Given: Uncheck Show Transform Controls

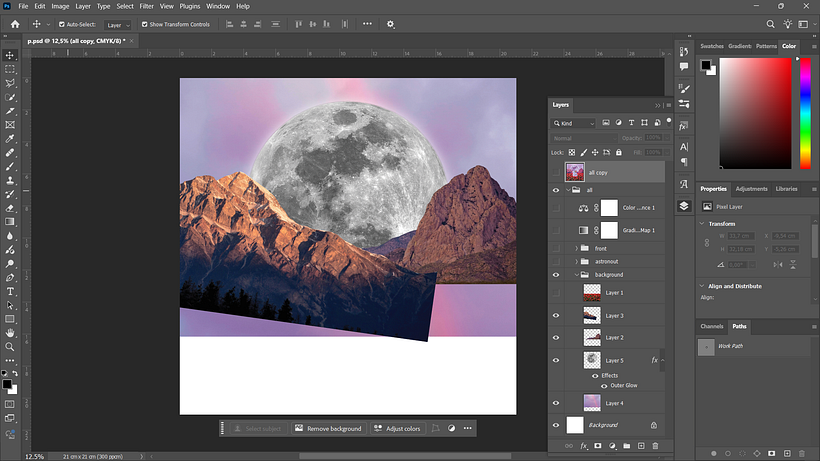Looking at the screenshot, I should [145, 24].
